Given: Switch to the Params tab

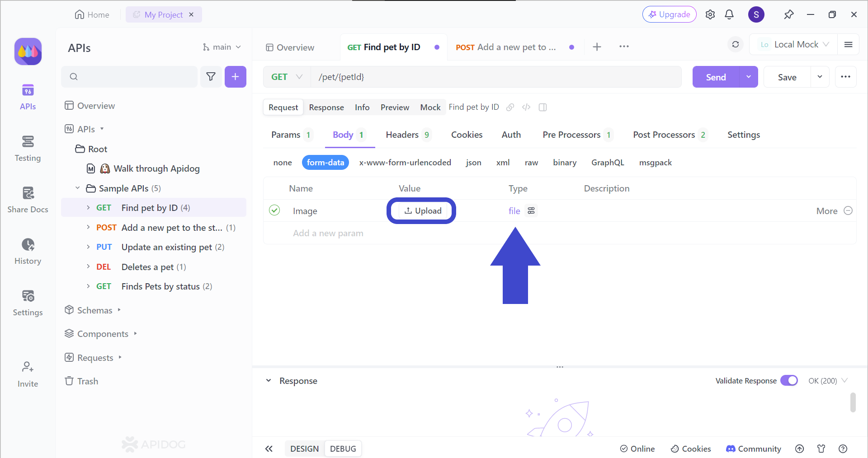Looking at the screenshot, I should [291, 135].
